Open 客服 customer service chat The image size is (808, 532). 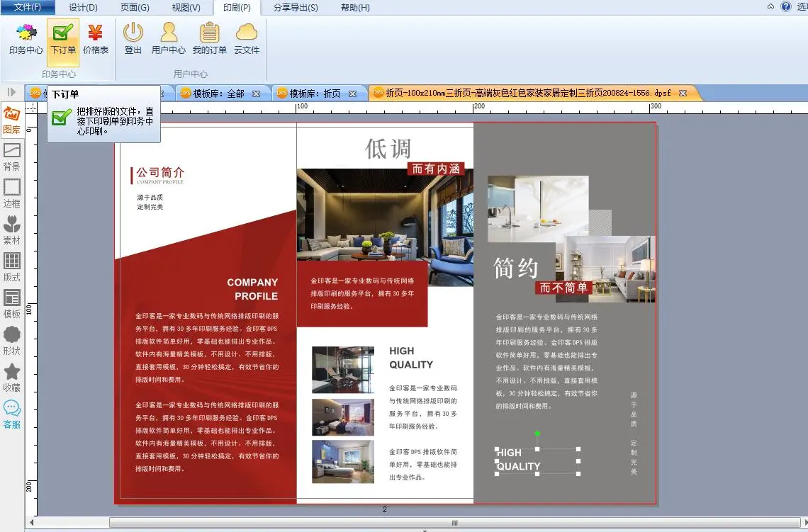click(12, 414)
